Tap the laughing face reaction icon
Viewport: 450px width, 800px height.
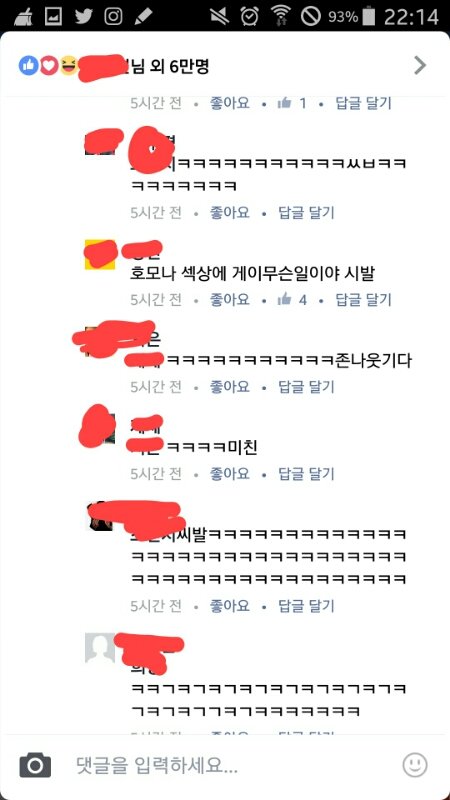(68, 65)
